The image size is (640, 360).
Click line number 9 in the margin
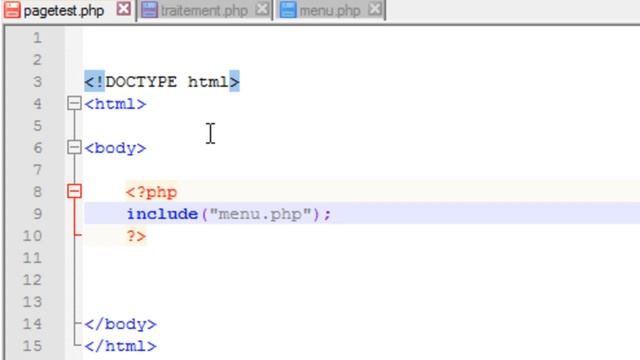[38, 214]
